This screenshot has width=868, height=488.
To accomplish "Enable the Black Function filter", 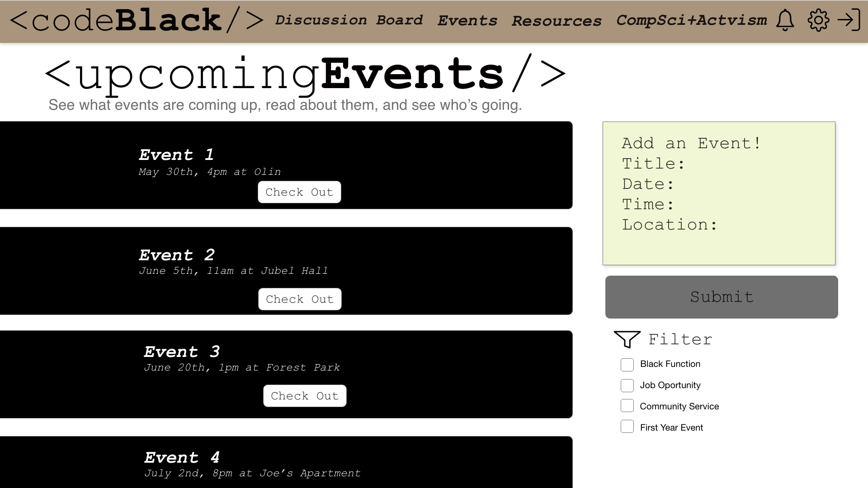I will click(x=627, y=365).
